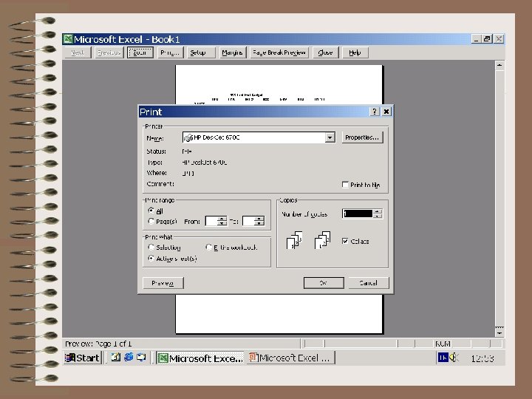Click the To page spinner arrows
532x399 pixels.
point(259,221)
